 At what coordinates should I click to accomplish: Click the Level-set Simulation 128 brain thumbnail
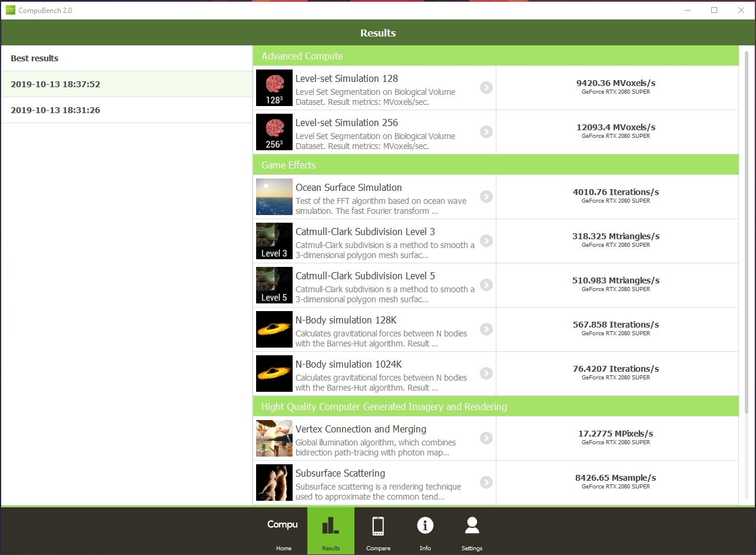(274, 88)
